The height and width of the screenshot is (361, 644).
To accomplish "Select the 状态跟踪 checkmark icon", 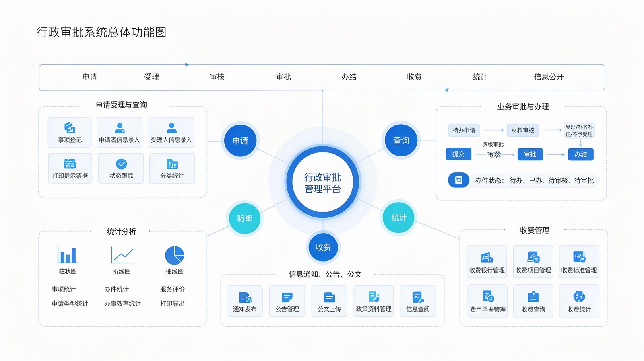I will pos(121,164).
